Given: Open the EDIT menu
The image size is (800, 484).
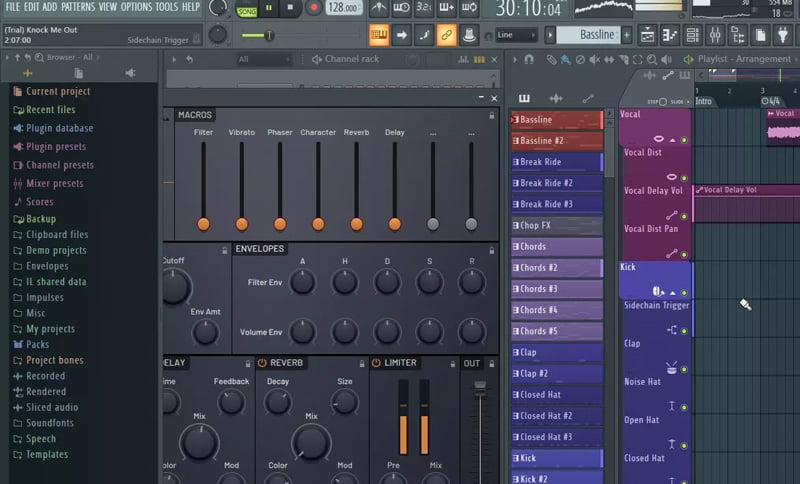Looking at the screenshot, I should pos(32,7).
